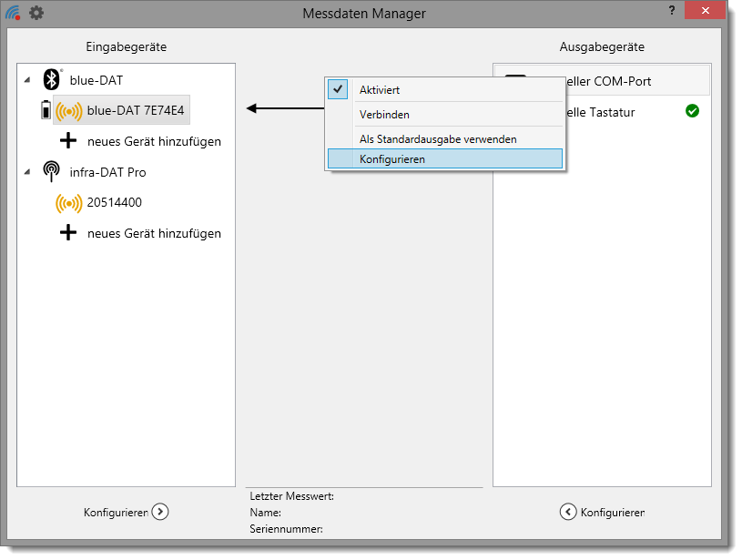Open the help question mark button

[671, 9]
